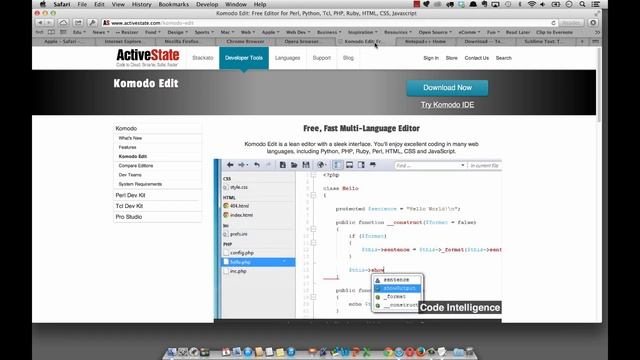
Task: Switch to the Mozilla Firefox tab
Action: [x=186, y=42]
